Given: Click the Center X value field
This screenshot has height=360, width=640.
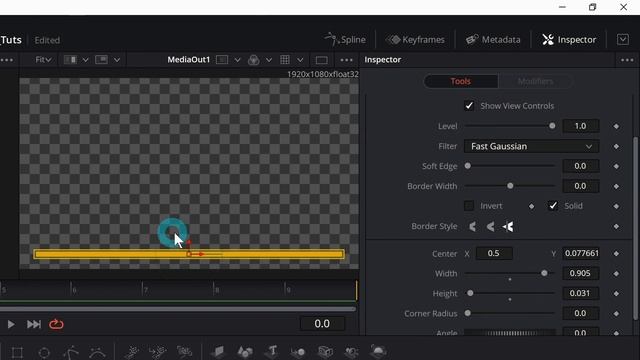Looking at the screenshot, I should click(494, 253).
